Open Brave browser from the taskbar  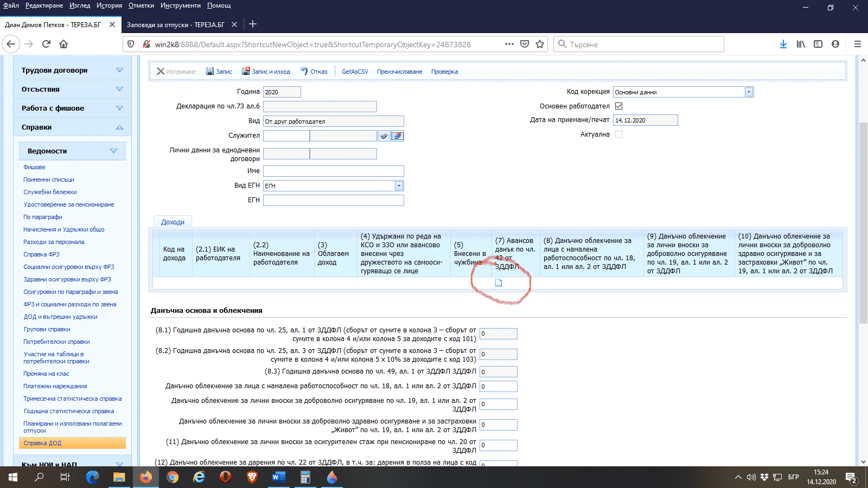[x=252, y=477]
